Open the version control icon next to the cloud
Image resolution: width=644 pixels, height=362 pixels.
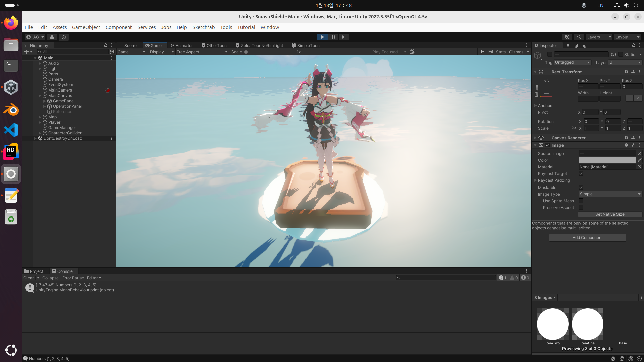click(64, 37)
